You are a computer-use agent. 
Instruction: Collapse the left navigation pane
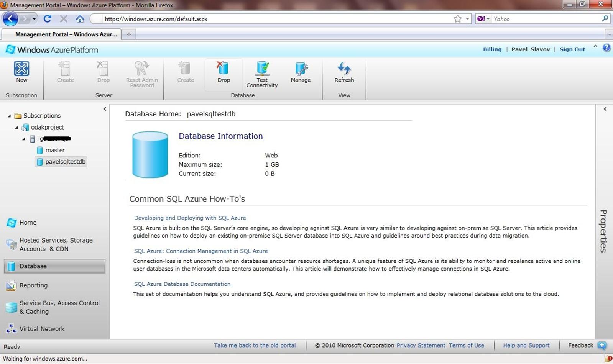(105, 109)
